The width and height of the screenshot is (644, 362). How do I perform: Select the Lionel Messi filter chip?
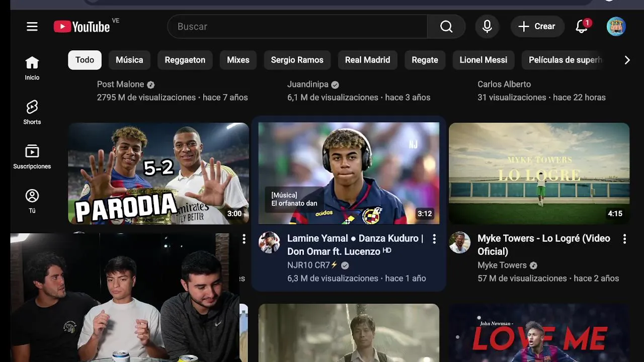click(484, 60)
